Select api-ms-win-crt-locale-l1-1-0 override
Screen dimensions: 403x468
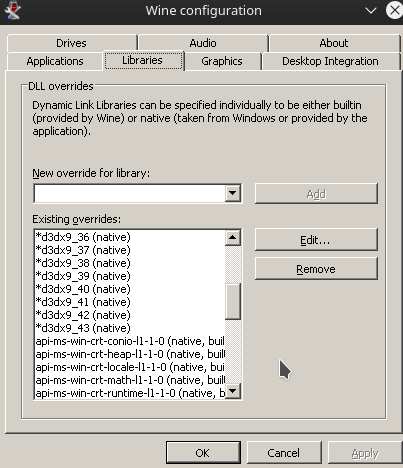(x=130, y=367)
